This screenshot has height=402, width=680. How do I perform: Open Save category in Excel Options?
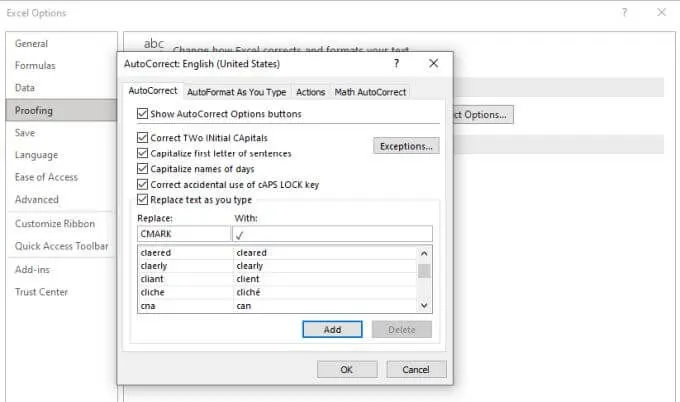61,133
